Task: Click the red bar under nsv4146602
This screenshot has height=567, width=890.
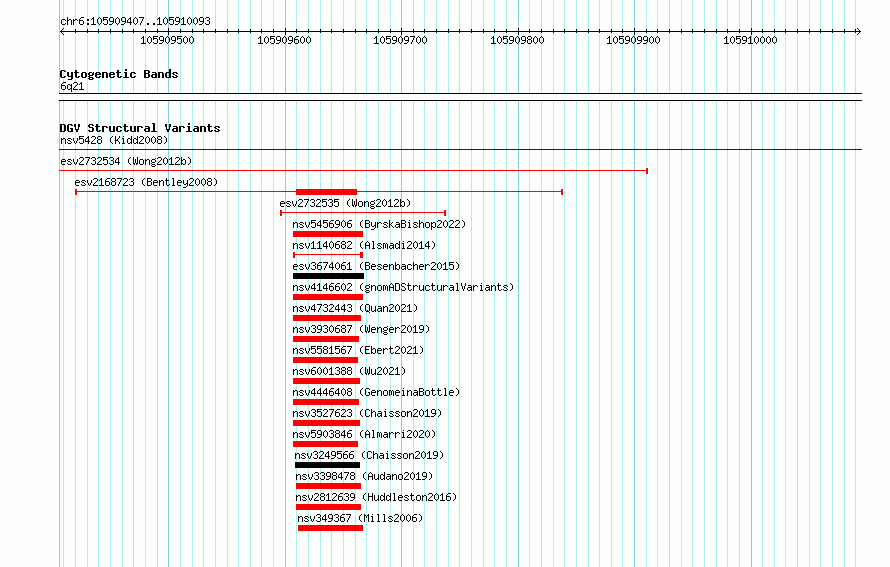Action: click(x=328, y=297)
